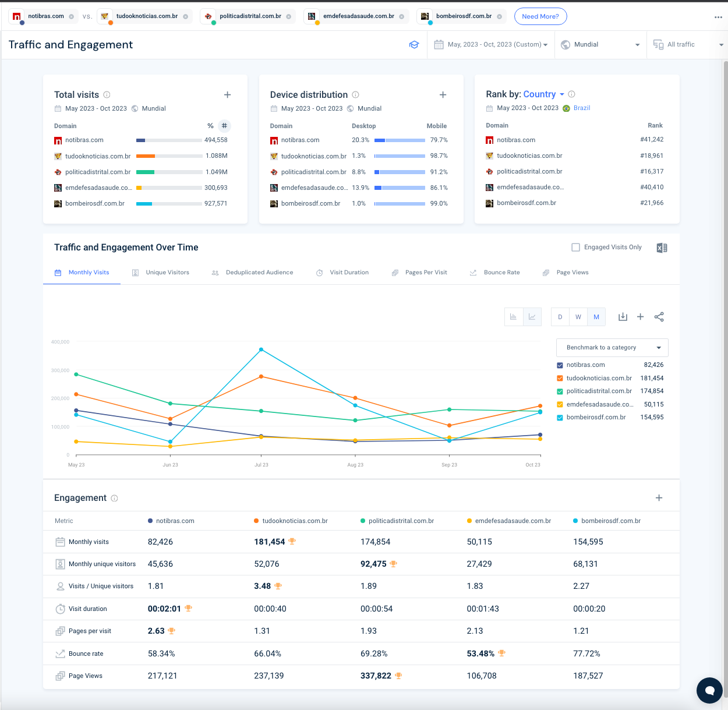
Task: Export chart data to Excel icon
Action: (662, 248)
